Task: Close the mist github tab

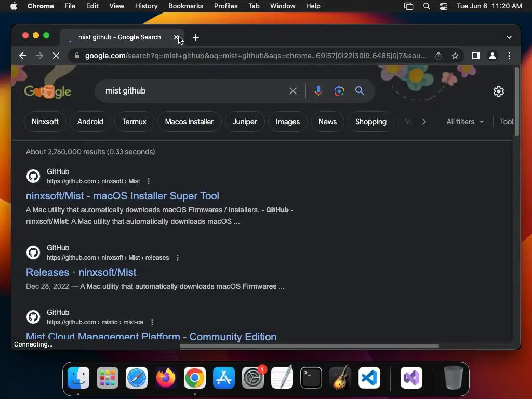Action: pyautogui.click(x=176, y=37)
